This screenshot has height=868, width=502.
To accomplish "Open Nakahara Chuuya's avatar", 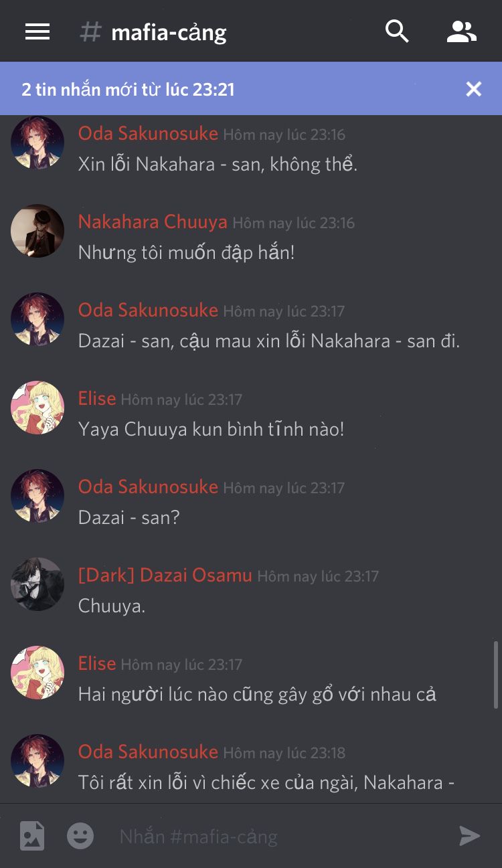I will click(37, 231).
